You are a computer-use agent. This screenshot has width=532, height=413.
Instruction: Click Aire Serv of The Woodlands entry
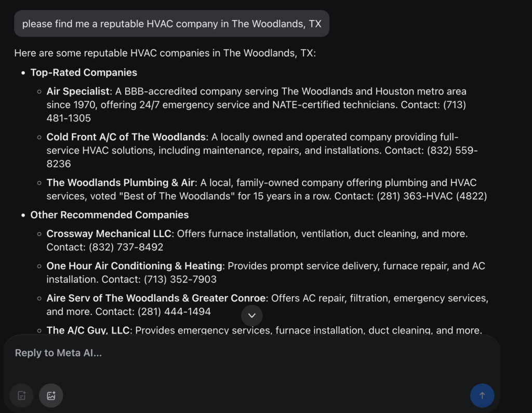coord(156,298)
